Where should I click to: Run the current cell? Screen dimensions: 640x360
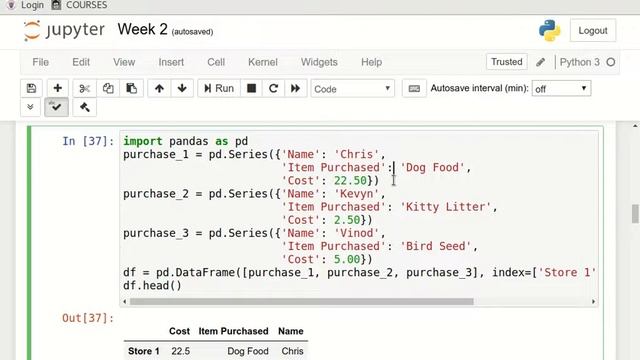point(219,89)
